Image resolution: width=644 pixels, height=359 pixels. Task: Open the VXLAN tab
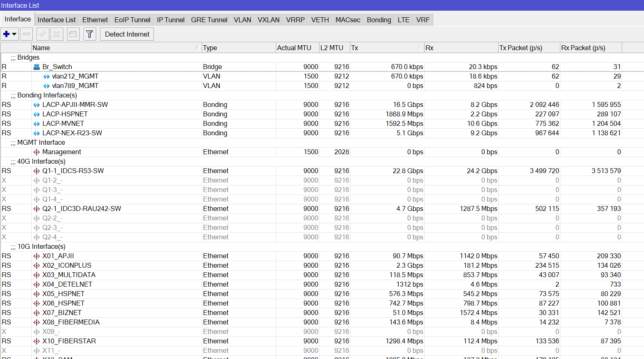pyautogui.click(x=268, y=19)
